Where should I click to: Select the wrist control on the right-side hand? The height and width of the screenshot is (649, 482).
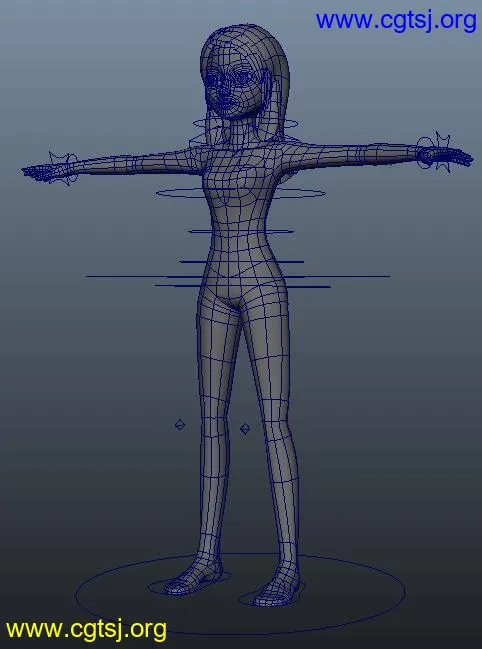pos(433,153)
